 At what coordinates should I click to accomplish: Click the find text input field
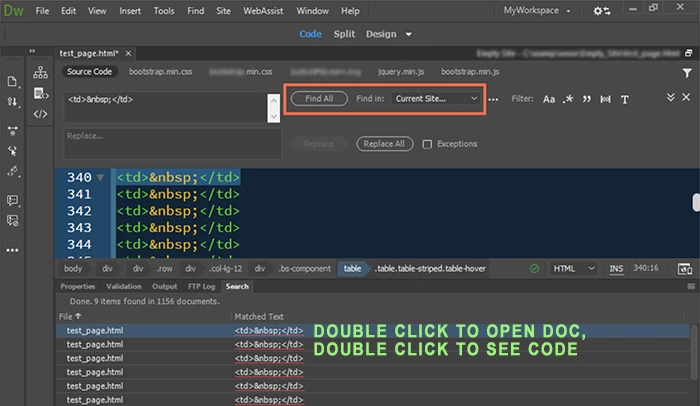pos(166,107)
